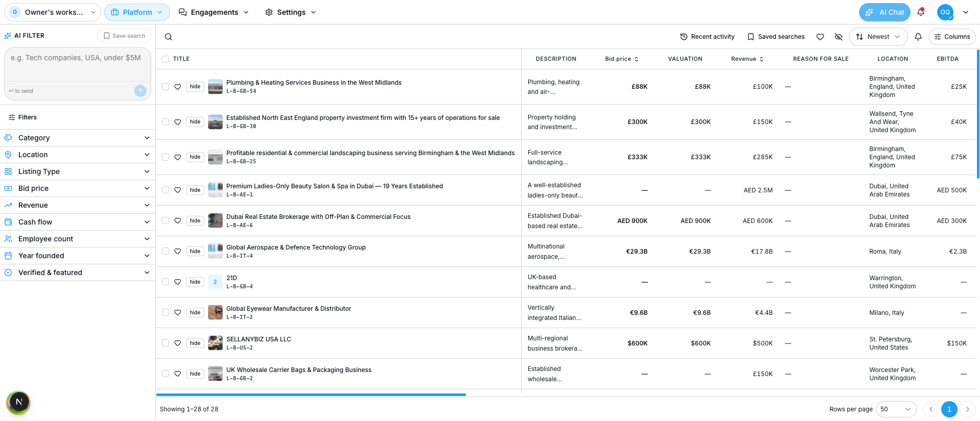Screen dimensions: 980x421
Task: Hide the UK Wholesale Carrier Bags listing
Action: click(195, 374)
